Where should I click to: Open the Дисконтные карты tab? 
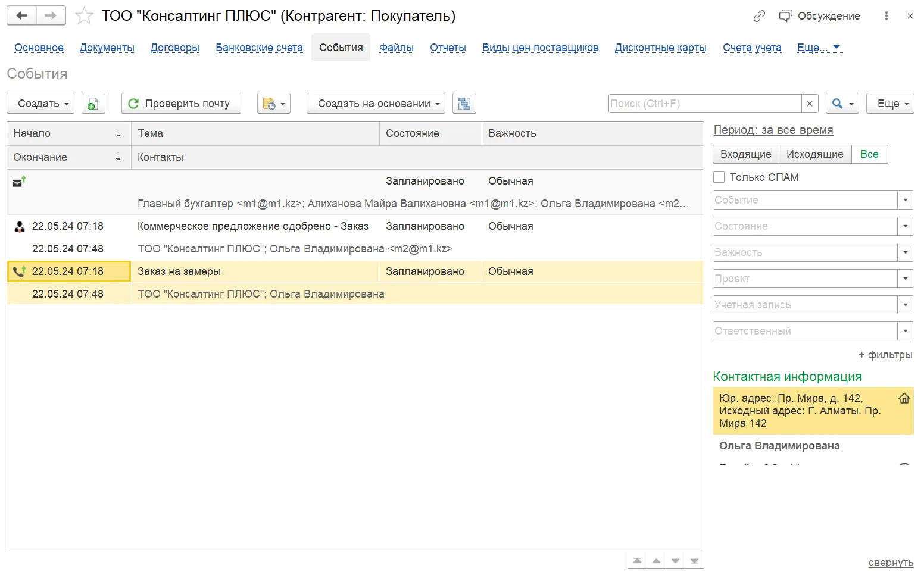[x=661, y=48]
